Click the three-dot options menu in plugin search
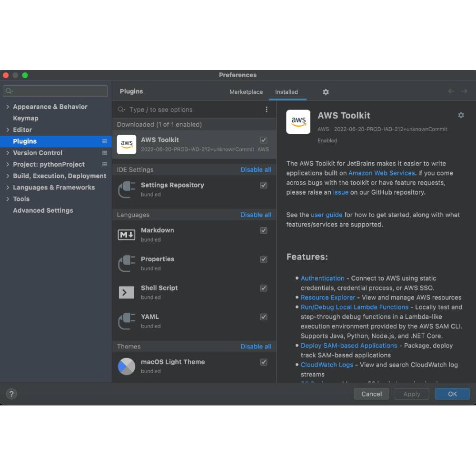The height and width of the screenshot is (476, 476). pyautogui.click(x=267, y=109)
